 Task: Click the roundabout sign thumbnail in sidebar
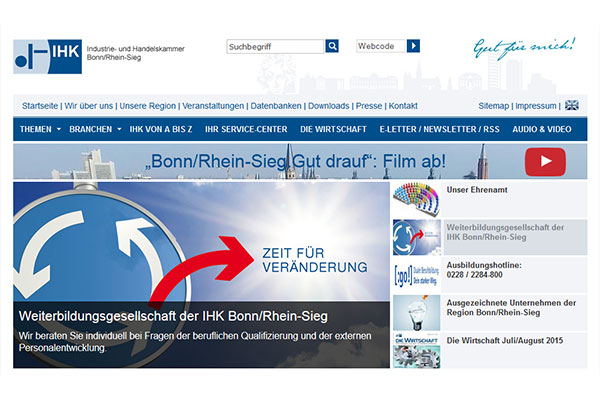417,237
